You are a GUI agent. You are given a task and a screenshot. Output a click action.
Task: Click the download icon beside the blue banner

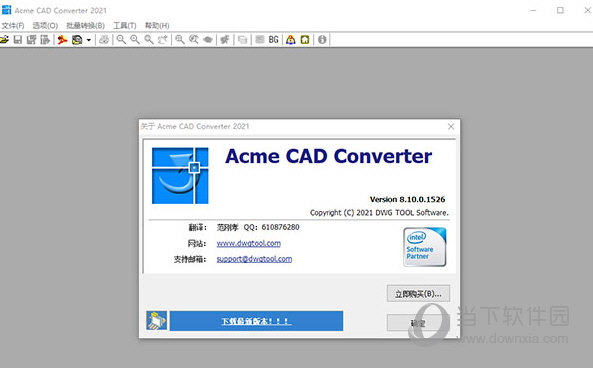click(157, 321)
